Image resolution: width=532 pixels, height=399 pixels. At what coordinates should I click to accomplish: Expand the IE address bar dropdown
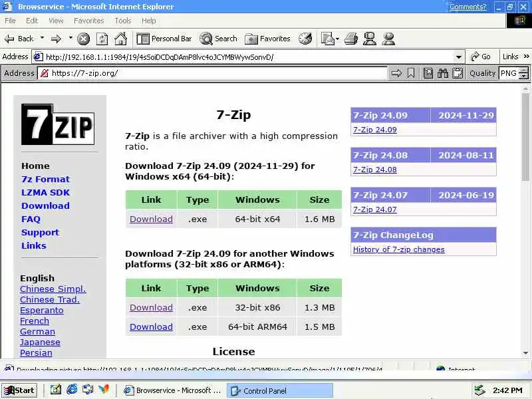point(459,57)
